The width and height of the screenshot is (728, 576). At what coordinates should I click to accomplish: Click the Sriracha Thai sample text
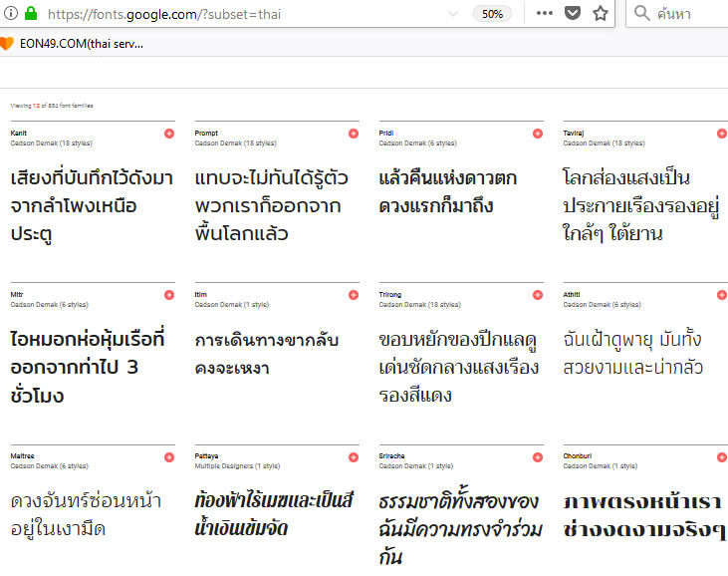coord(460,527)
